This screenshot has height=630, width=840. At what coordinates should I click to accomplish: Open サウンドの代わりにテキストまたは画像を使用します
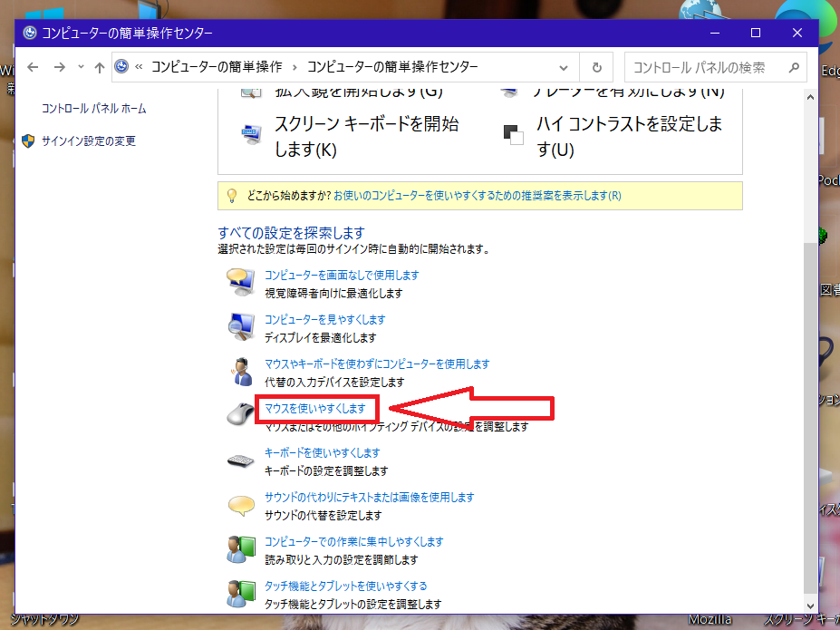click(x=369, y=498)
